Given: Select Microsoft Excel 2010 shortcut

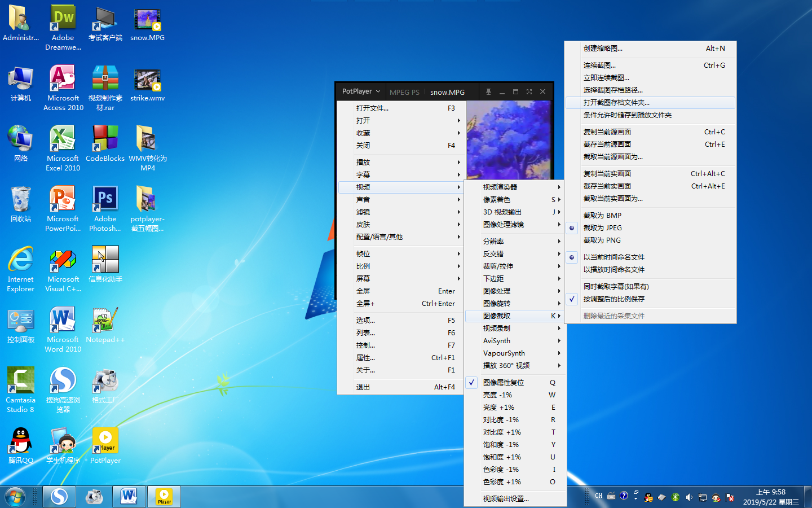Looking at the screenshot, I should click(63, 148).
